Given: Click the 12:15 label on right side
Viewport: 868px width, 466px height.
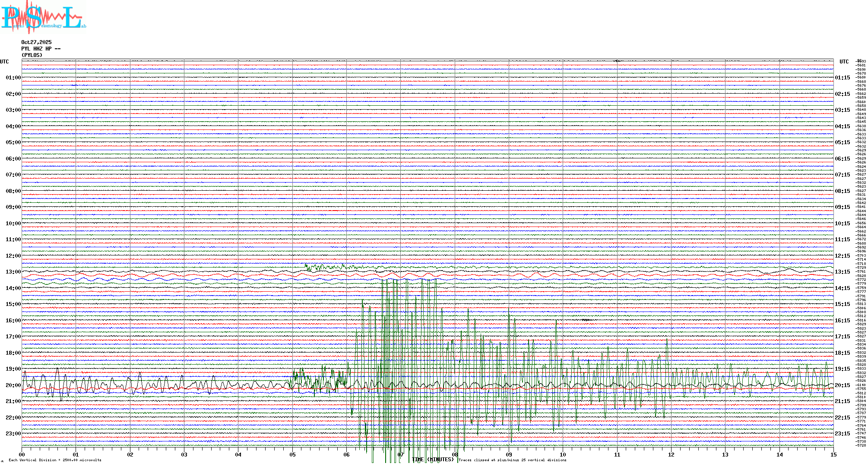Looking at the screenshot, I should click(x=842, y=256).
